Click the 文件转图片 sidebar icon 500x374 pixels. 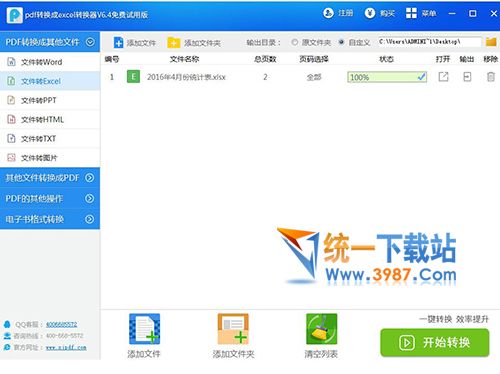coord(11,157)
